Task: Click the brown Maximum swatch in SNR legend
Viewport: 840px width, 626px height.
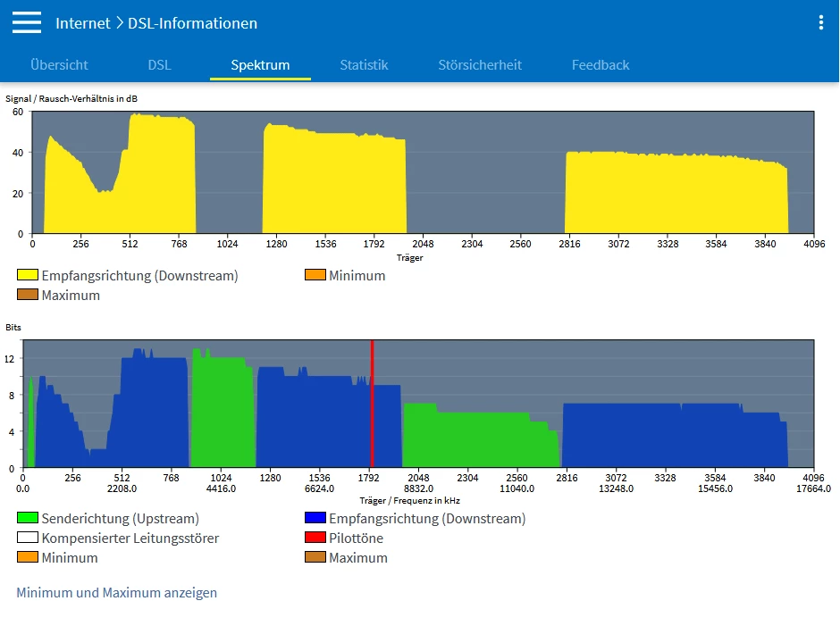Action: pyautogui.click(x=28, y=295)
